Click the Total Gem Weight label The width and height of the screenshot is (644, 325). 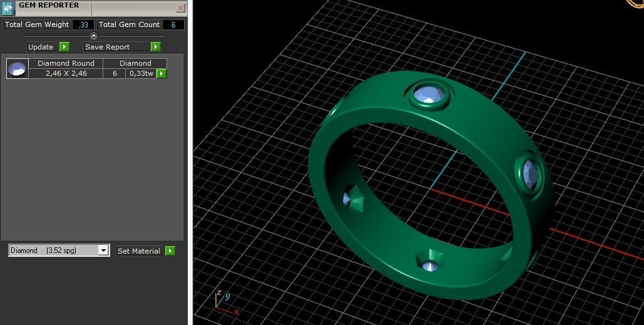(x=37, y=24)
